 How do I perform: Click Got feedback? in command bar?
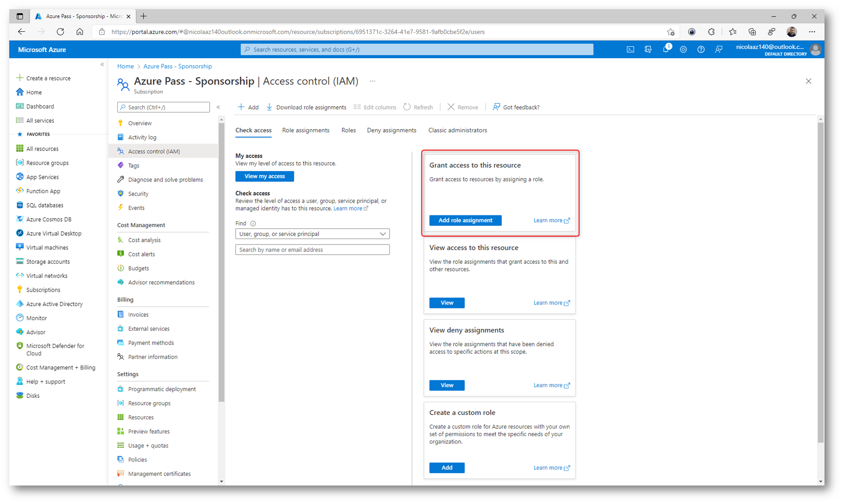[516, 107]
